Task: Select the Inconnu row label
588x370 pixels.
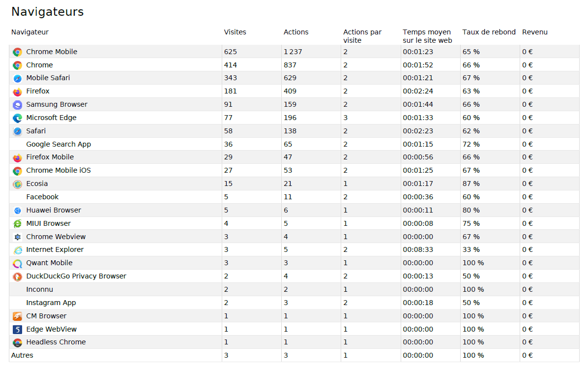Action: click(x=40, y=289)
